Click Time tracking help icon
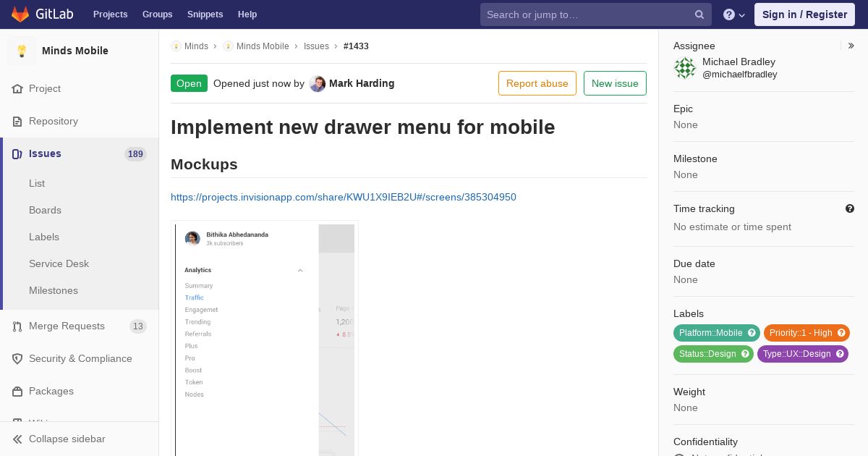This screenshot has width=868, height=456. (850, 208)
